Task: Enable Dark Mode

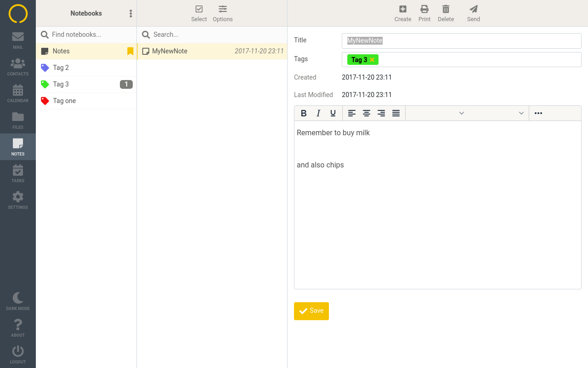Action: 17,300
